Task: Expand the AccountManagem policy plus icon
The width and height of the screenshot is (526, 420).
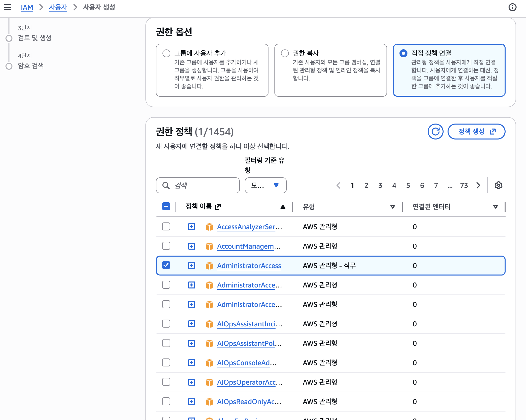Action: pos(191,246)
